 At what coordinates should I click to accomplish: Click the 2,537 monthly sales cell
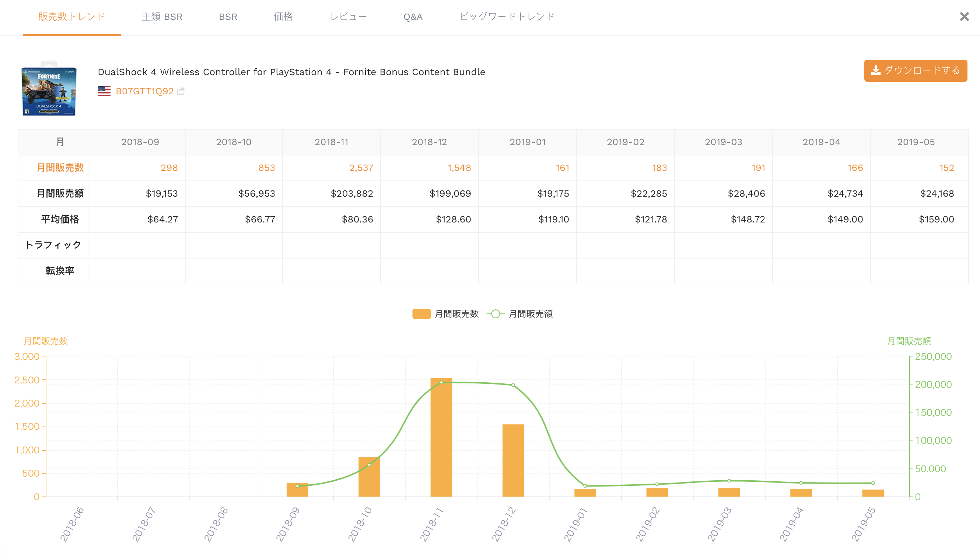tap(332, 168)
